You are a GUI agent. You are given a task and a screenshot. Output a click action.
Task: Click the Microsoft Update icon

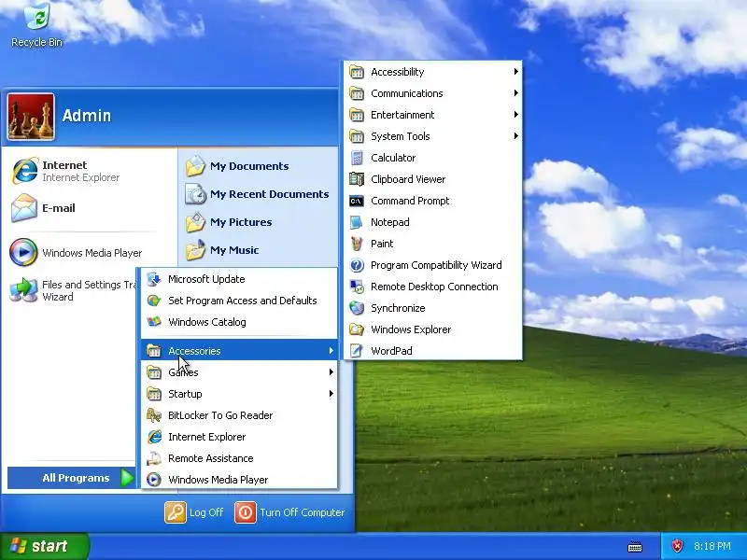click(154, 279)
